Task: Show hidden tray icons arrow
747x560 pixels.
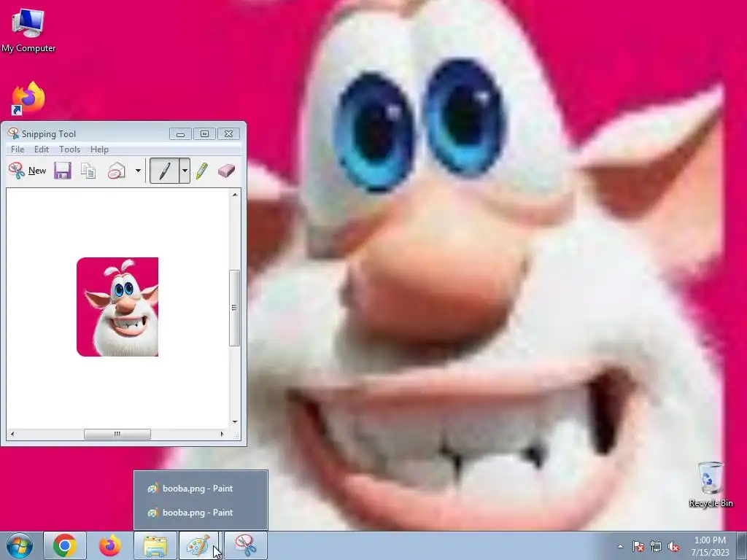Action: point(620,546)
